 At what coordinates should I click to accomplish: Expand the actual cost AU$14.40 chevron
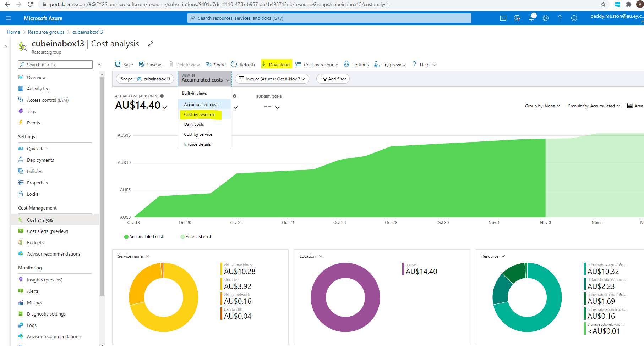[165, 107]
